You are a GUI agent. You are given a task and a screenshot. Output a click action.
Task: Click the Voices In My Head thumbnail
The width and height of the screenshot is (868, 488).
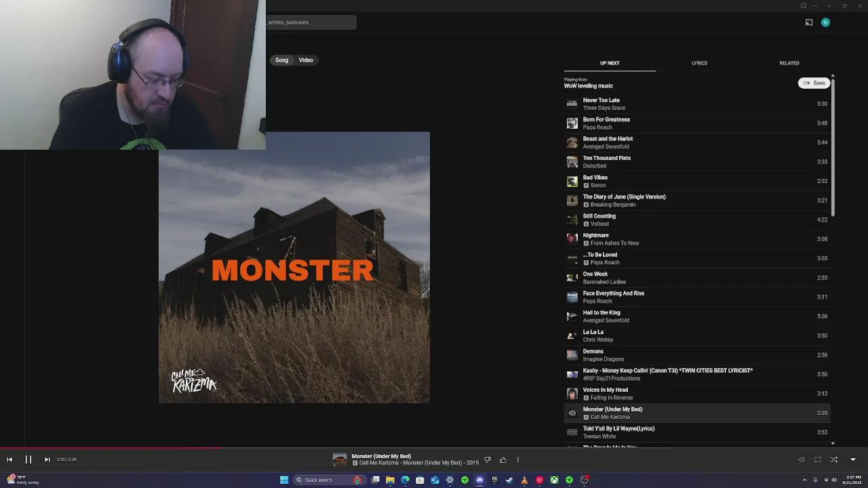572,394
